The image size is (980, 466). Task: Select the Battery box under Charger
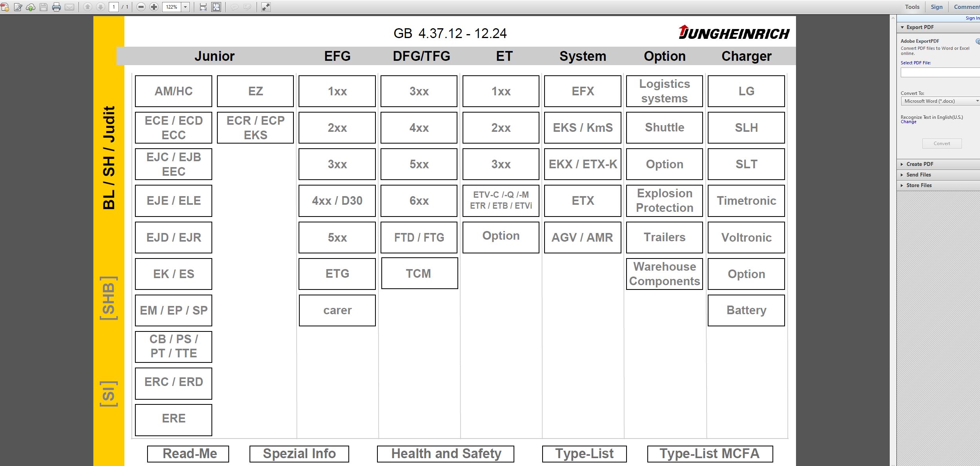pyautogui.click(x=746, y=310)
